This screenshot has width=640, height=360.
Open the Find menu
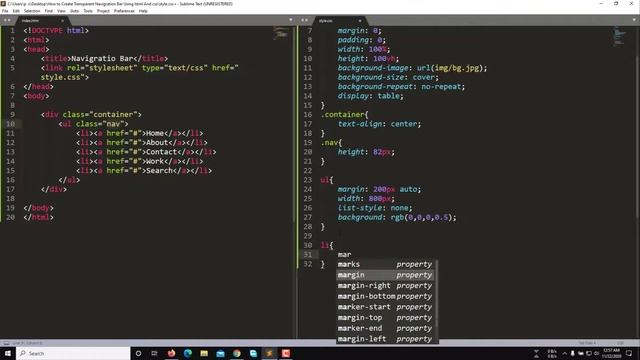(x=49, y=11)
